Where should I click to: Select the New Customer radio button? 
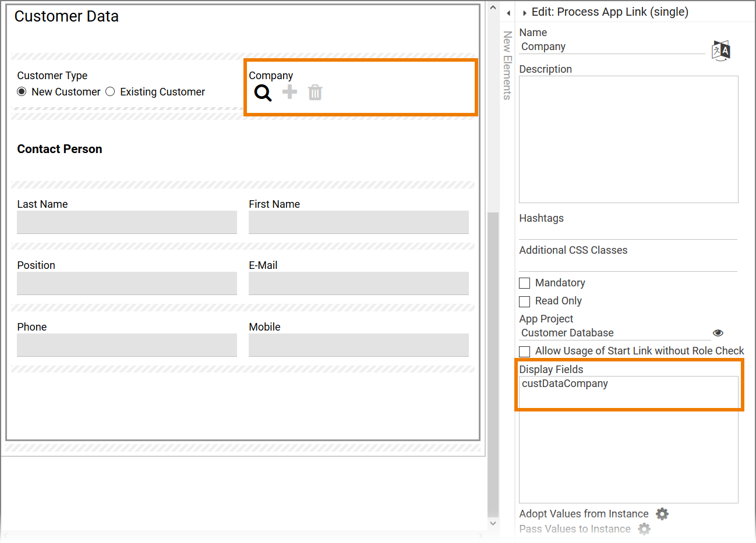pos(22,92)
